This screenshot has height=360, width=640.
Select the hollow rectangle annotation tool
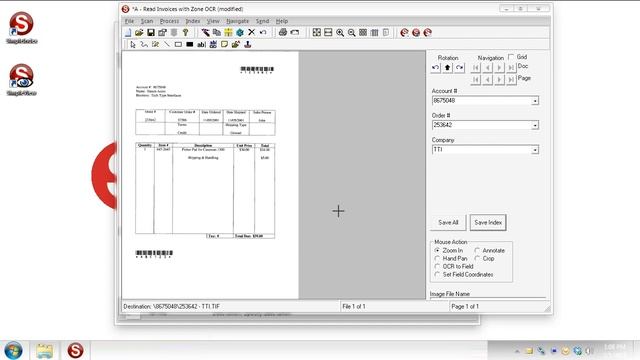[178, 44]
